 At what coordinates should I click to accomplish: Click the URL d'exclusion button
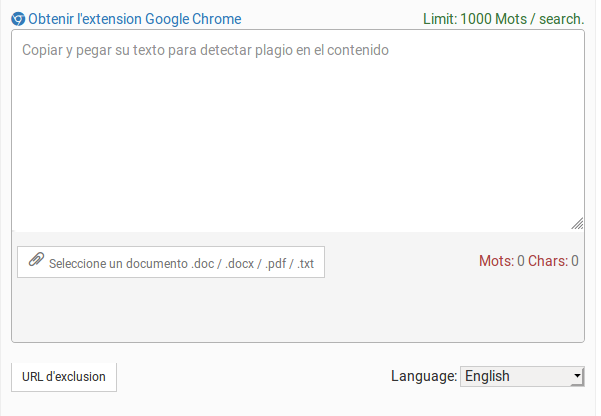[x=64, y=377]
